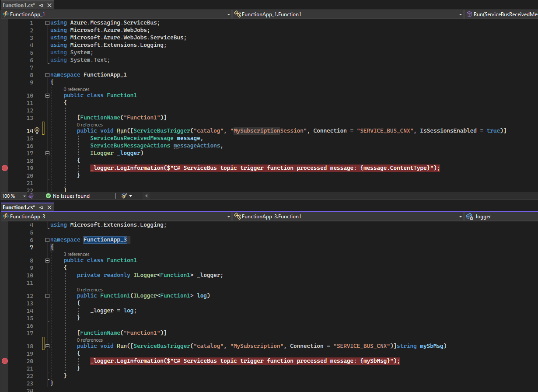
Task: Click [FunctionName("Function1")] on line 17, bottom editor
Action: (x=122, y=333)
